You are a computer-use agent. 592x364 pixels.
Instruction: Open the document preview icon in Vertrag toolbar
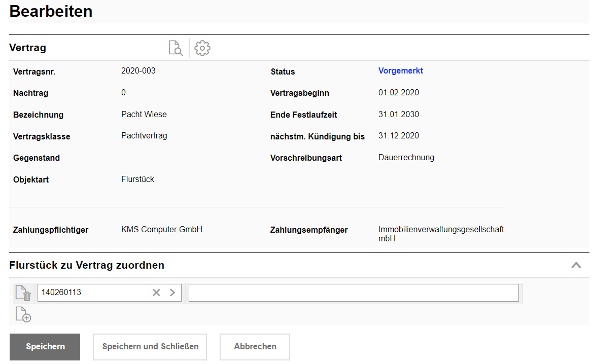(x=175, y=48)
